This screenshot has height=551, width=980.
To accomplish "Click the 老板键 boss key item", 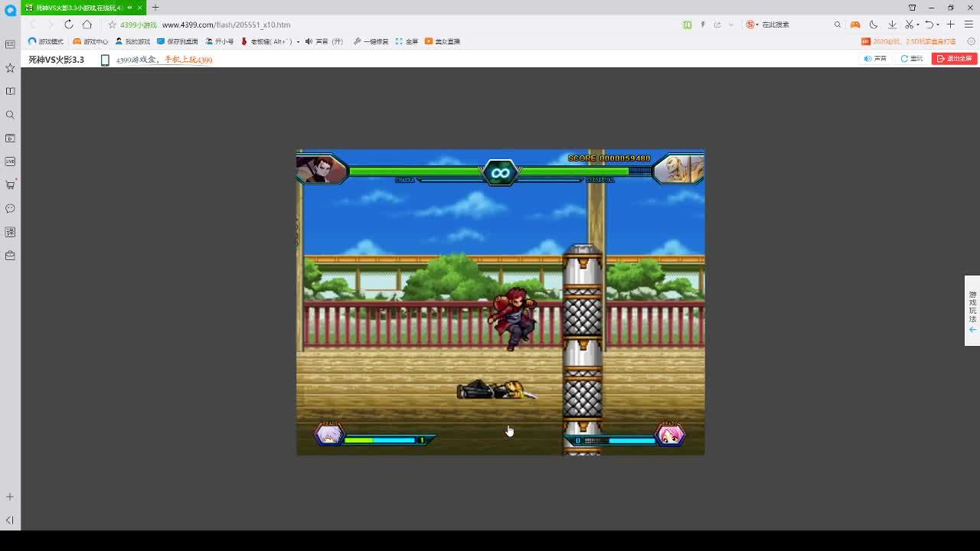I will 266,41.
